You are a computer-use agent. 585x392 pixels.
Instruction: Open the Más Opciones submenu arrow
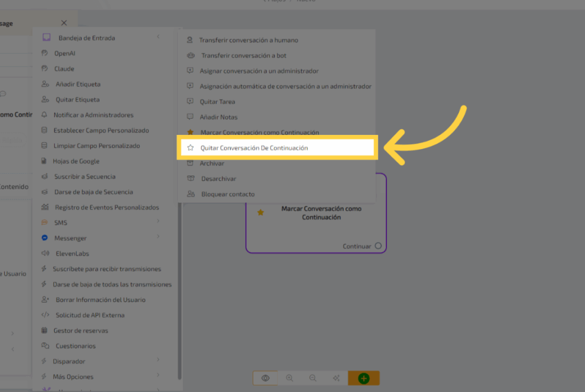pyautogui.click(x=158, y=376)
